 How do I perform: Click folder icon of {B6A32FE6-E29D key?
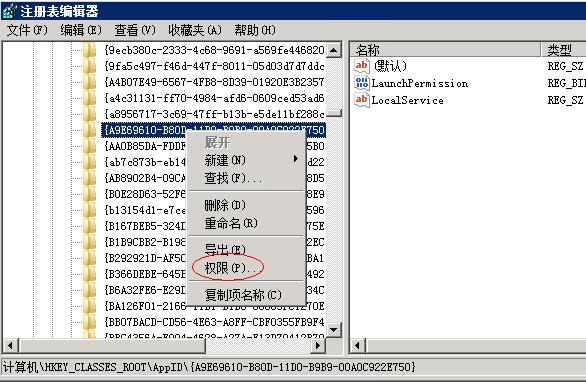[x=90, y=290]
